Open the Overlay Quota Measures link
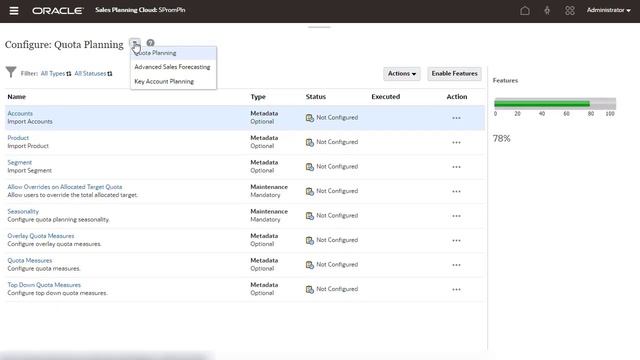640x360 pixels. [x=41, y=236]
